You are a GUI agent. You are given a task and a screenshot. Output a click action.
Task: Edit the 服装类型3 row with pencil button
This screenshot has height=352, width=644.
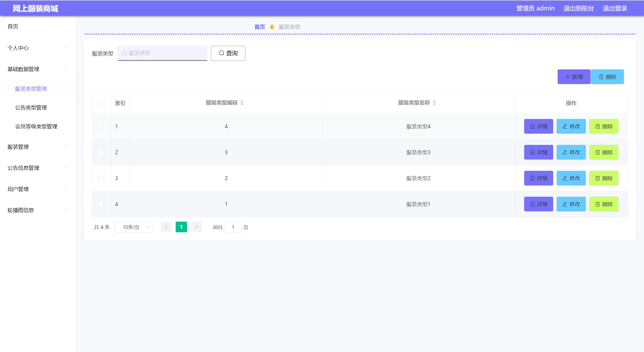point(571,152)
